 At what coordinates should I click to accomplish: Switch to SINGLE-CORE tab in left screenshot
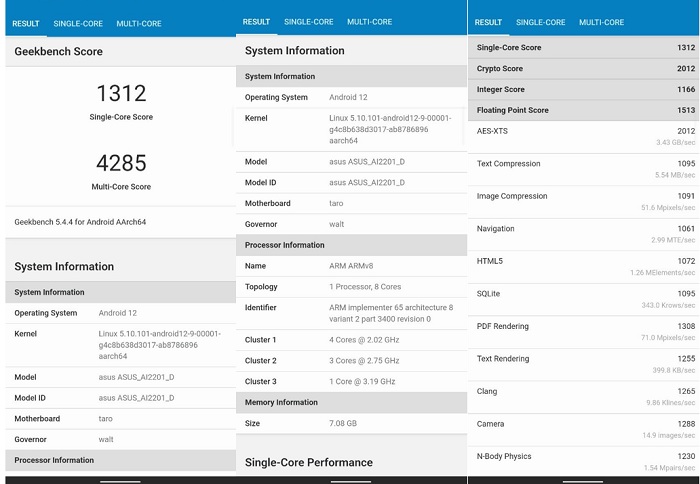(x=78, y=24)
